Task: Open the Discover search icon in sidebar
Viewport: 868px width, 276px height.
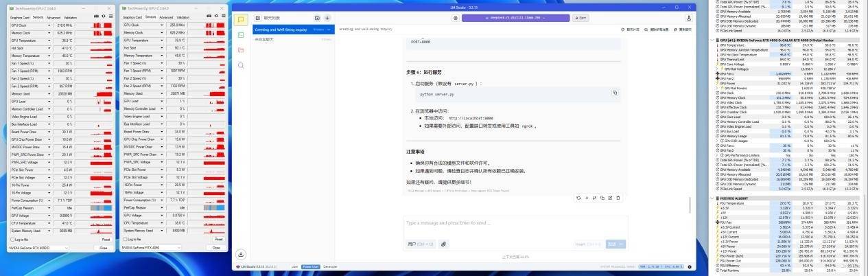Action: click(241, 65)
